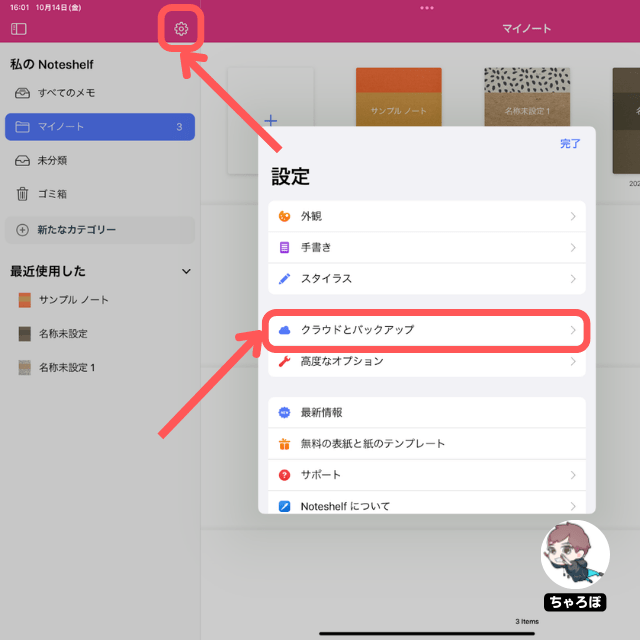Screen dimensions: 640x640
Task: Click the 16:01 clock in status bar
Action: pyautogui.click(x=20, y=8)
